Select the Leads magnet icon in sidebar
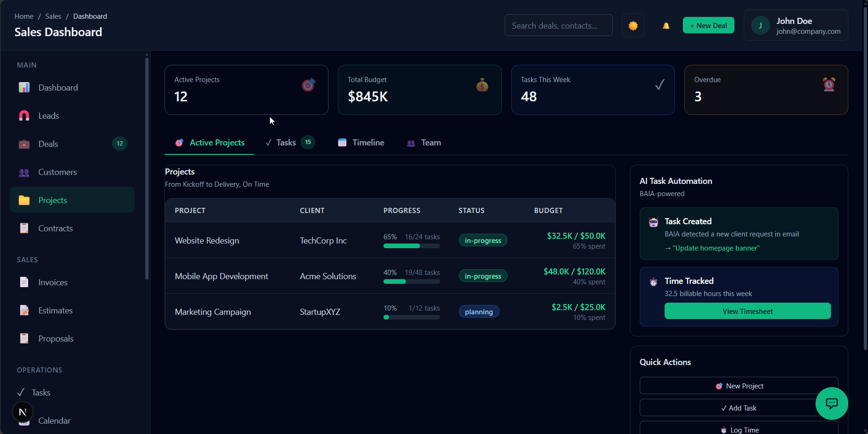Image resolution: width=868 pixels, height=434 pixels. [x=24, y=115]
